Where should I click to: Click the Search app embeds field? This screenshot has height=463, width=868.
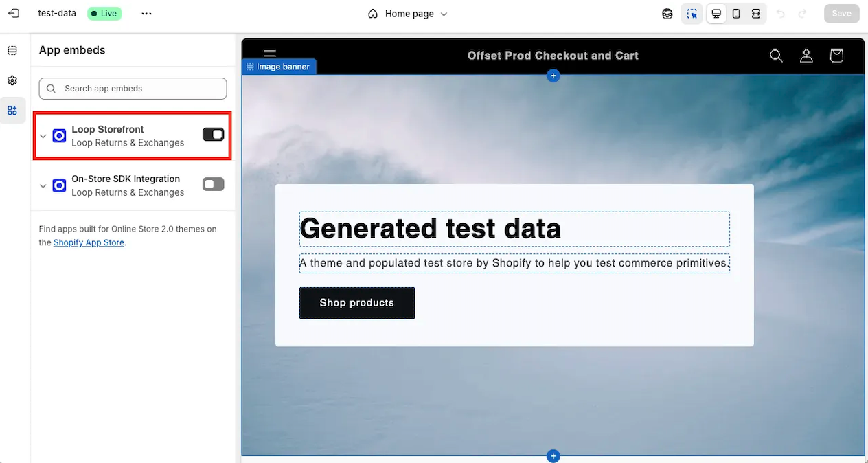(133, 89)
